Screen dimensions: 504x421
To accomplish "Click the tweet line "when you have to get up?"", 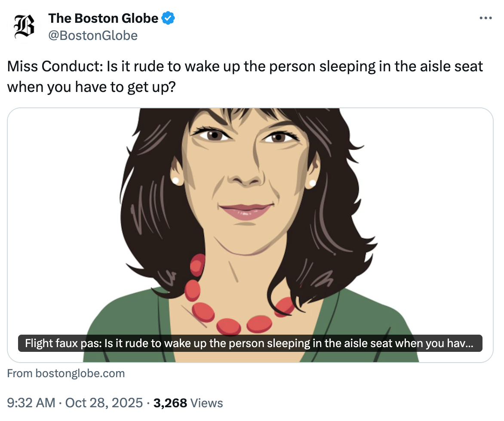I will [91, 86].
